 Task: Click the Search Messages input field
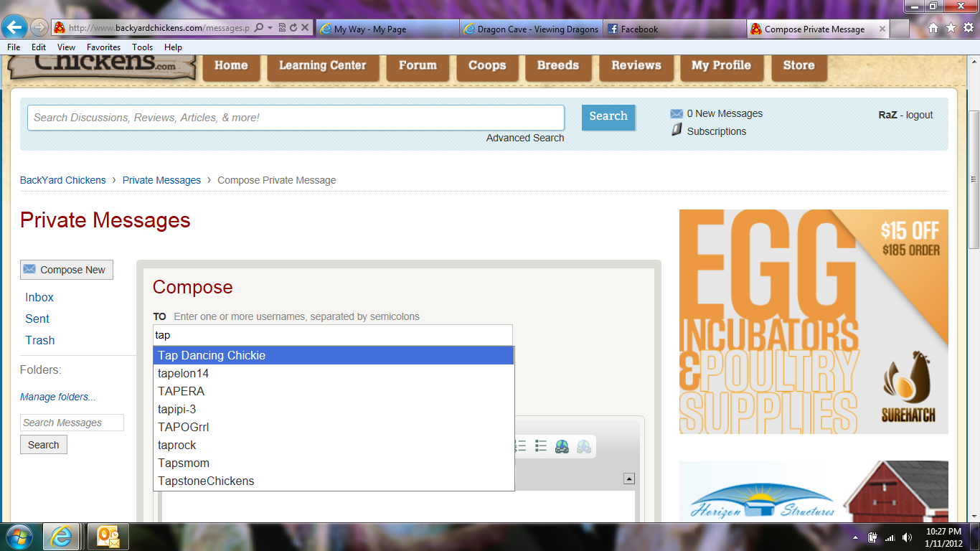[x=72, y=423]
